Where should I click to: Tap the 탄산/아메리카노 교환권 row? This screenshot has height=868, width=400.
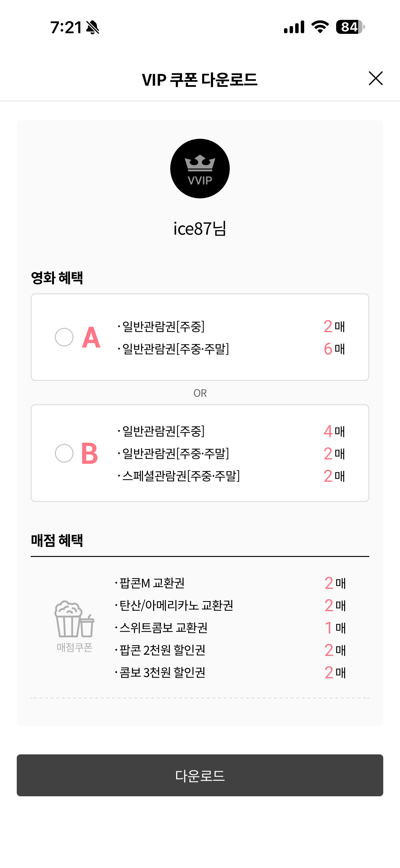coord(176,605)
